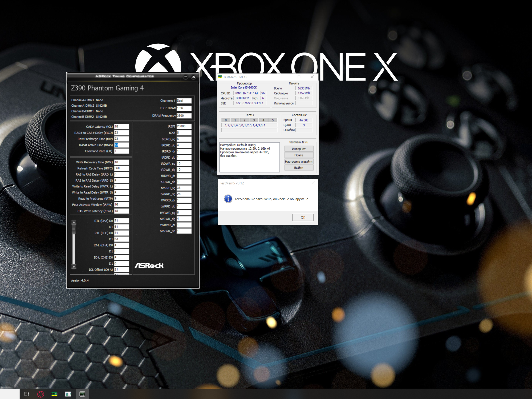
Task: Open Opera GX browser from taskbar
Action: coord(40,394)
